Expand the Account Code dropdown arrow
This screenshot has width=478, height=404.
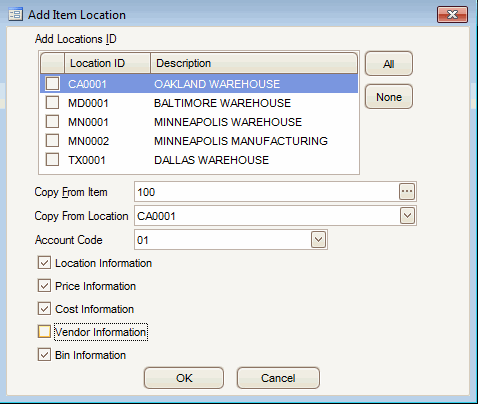[318, 240]
